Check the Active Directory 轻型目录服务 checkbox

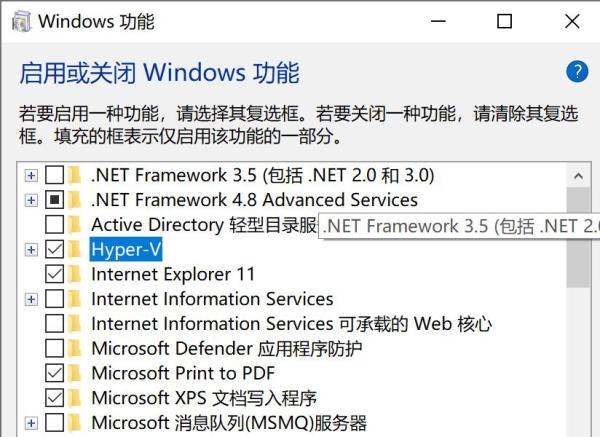coord(55,224)
